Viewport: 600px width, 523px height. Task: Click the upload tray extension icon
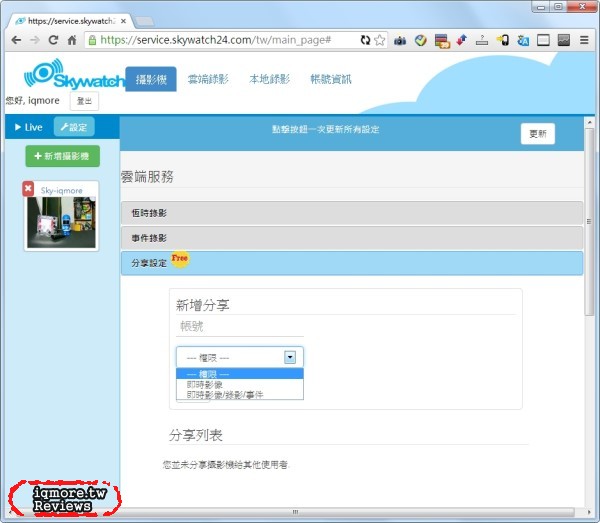(482, 40)
